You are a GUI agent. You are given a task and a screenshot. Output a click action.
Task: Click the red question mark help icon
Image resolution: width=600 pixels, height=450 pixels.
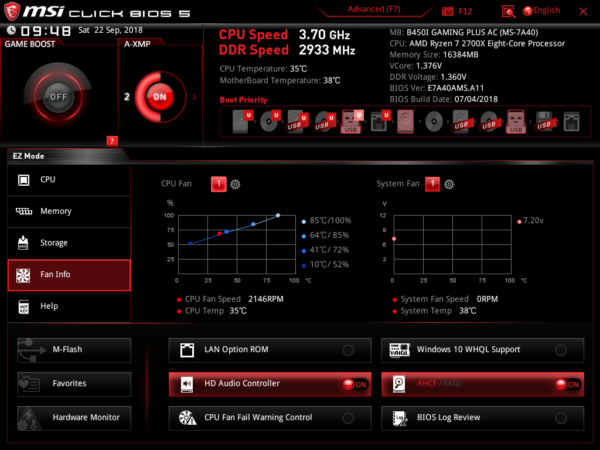click(112, 141)
